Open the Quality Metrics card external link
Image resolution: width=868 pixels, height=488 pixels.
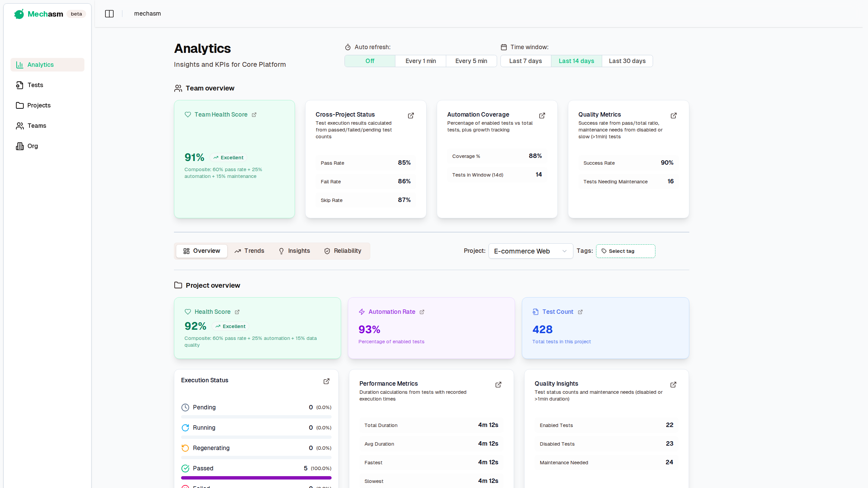click(673, 116)
